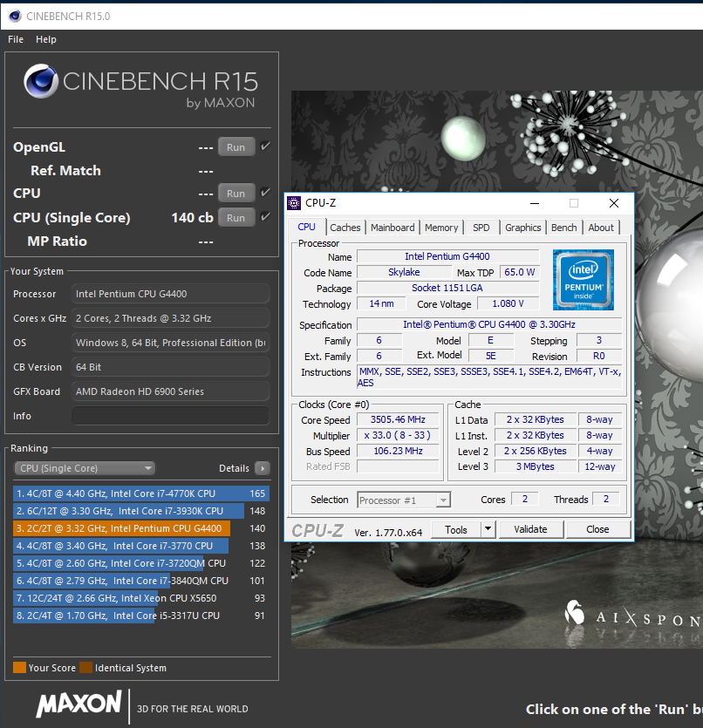The image size is (703, 728).
Task: Switch to the Graphics tab
Action: point(522,228)
